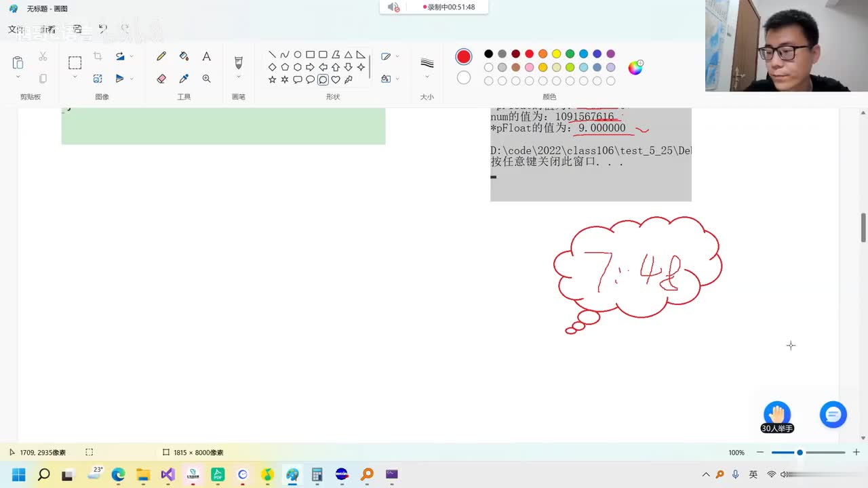
Task: Show hidden system tray icons
Action: (706, 474)
